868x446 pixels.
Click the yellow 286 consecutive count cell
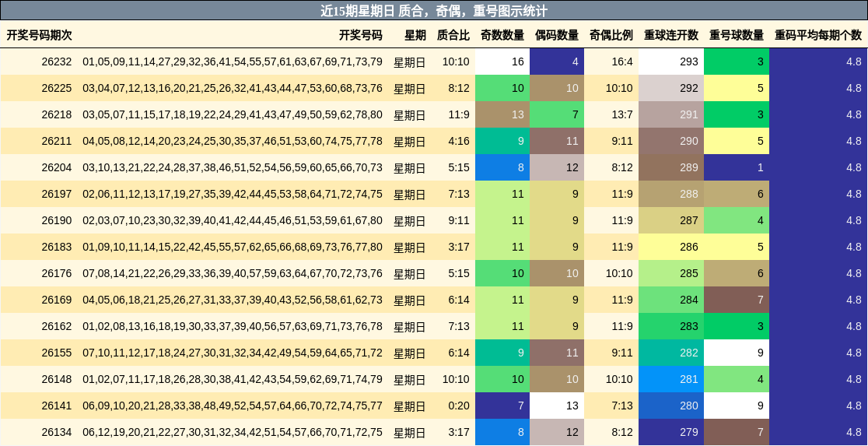671,247
